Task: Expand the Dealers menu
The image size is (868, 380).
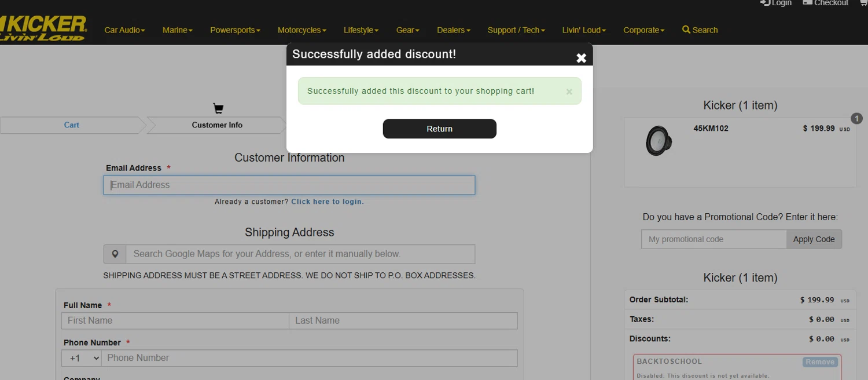Action: tap(453, 30)
